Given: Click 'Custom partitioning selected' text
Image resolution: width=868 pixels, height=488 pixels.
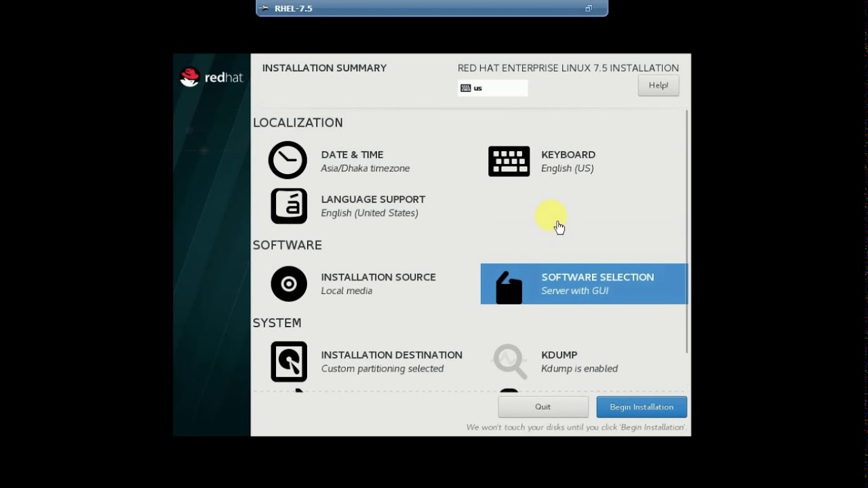Looking at the screenshot, I should click(382, 369).
